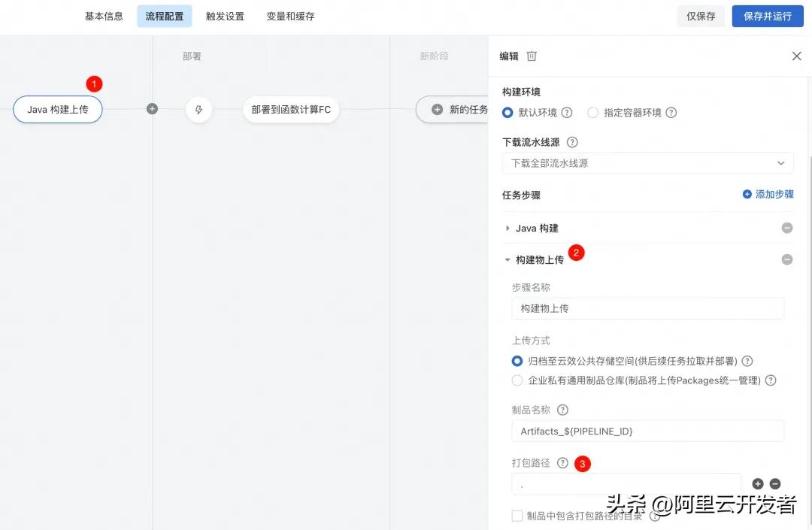
Task: Open the 下载全部流水线源 dropdown
Action: tap(648, 163)
